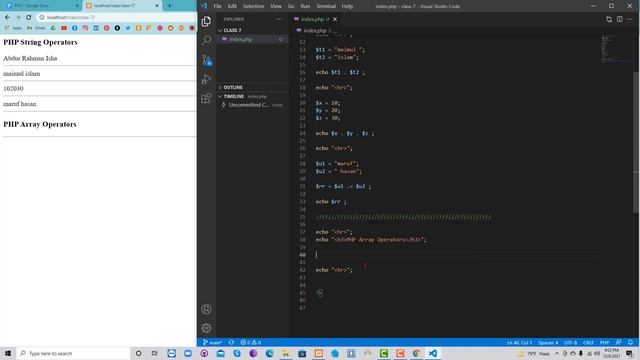The image size is (640, 360).
Task: Open the Accounts icon in activity bar
Action: coord(207,309)
